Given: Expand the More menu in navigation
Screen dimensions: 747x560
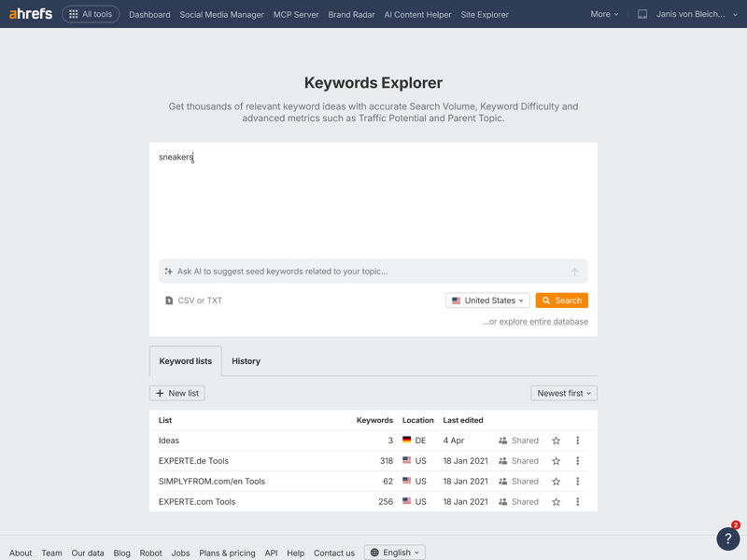Looking at the screenshot, I should coord(604,14).
